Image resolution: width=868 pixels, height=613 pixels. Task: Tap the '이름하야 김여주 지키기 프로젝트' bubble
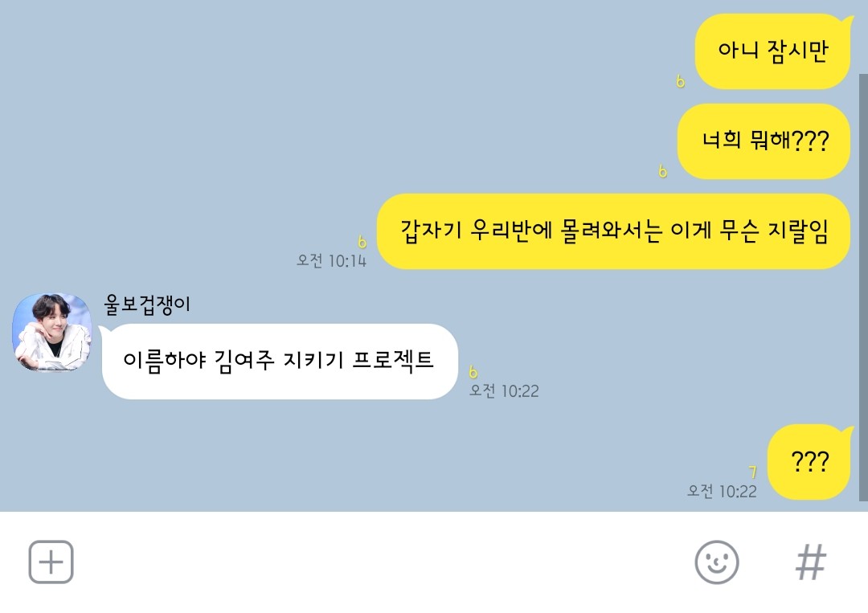[278, 362]
